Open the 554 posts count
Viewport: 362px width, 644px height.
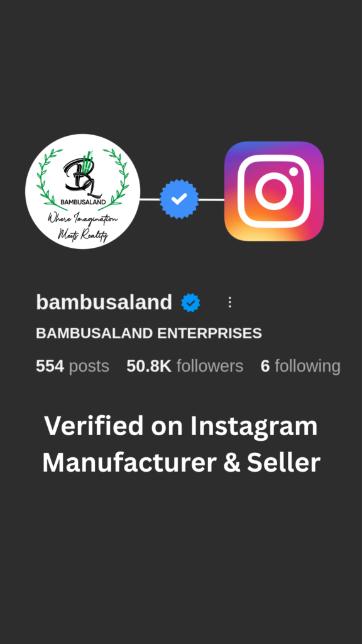click(x=73, y=366)
